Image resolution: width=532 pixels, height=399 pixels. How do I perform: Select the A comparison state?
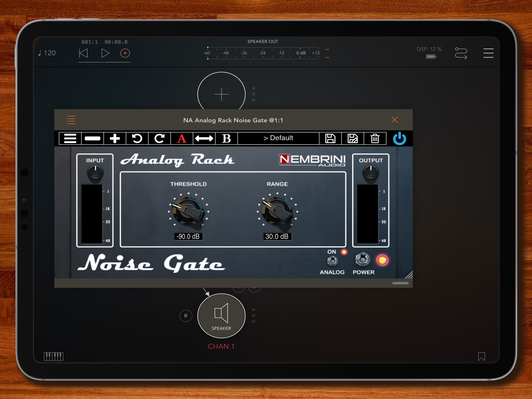[181, 138]
